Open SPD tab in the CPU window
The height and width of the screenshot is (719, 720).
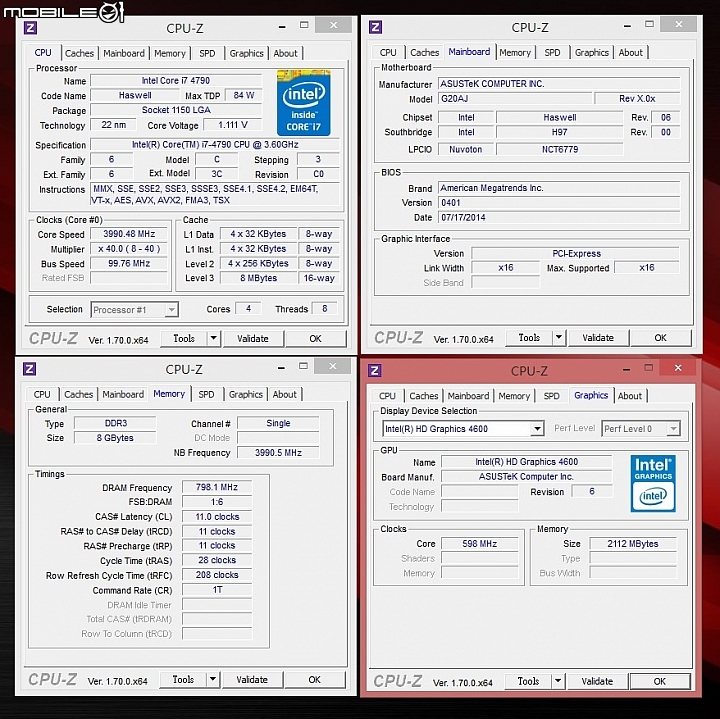pos(207,53)
